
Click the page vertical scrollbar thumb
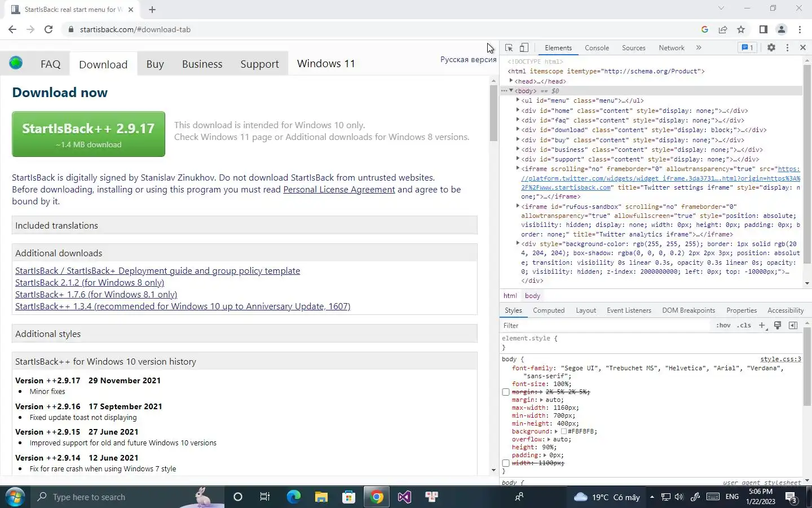493,113
